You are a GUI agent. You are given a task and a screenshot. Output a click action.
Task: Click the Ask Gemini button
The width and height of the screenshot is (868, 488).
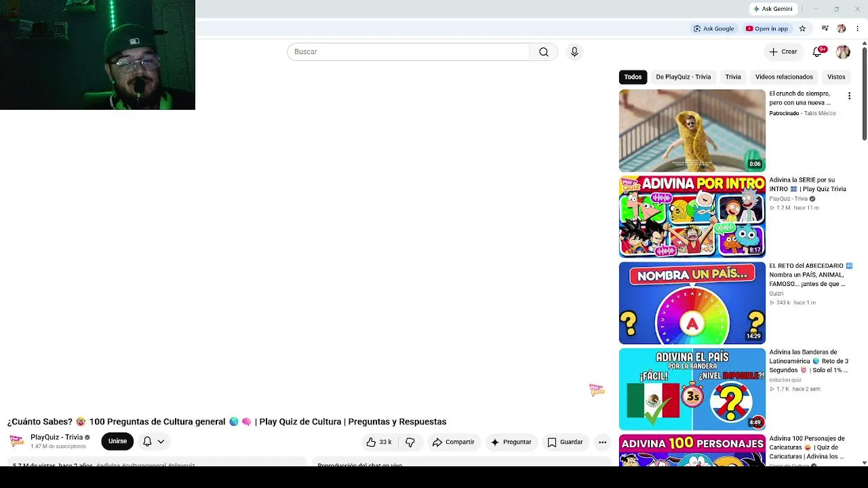point(772,9)
